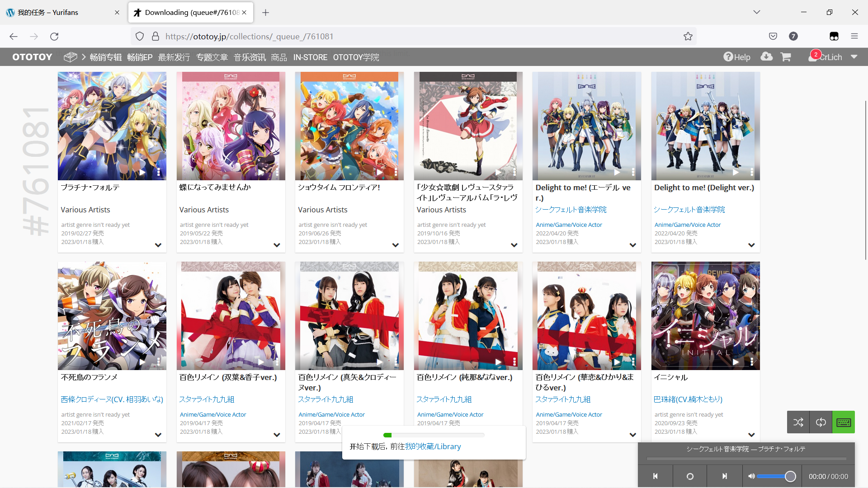Expand details for 不死鳥のフランメ
This screenshot has width=868, height=488.
[x=158, y=435]
